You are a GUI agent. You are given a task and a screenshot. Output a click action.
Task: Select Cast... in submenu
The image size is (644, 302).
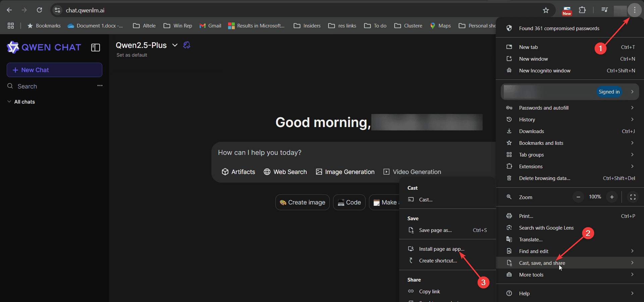(447, 199)
